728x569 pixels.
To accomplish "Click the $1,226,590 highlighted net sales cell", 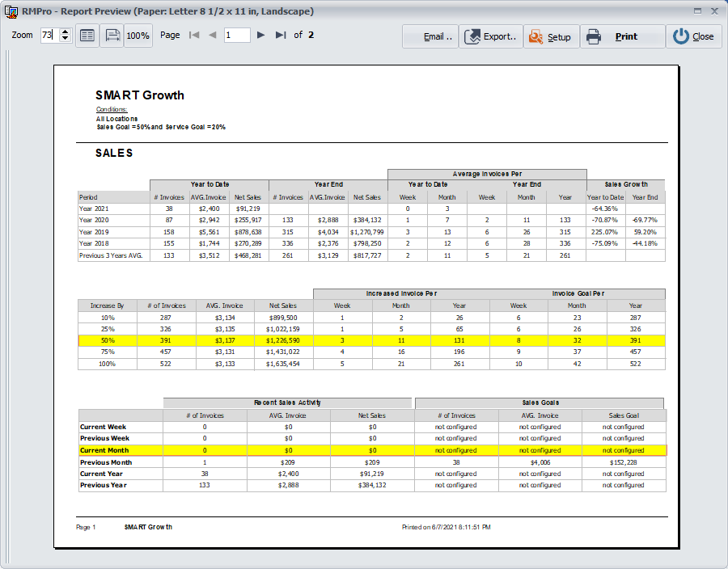I will pos(283,340).
